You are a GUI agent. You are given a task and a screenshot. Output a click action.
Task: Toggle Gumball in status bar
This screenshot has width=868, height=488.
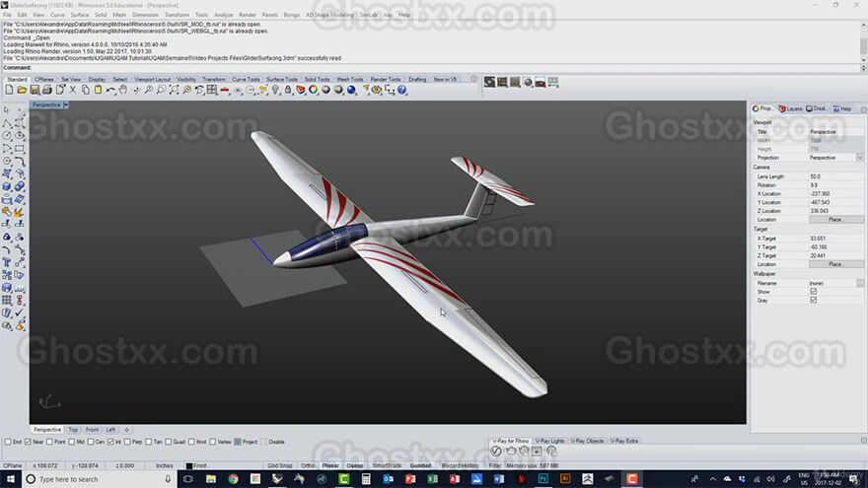[420, 466]
